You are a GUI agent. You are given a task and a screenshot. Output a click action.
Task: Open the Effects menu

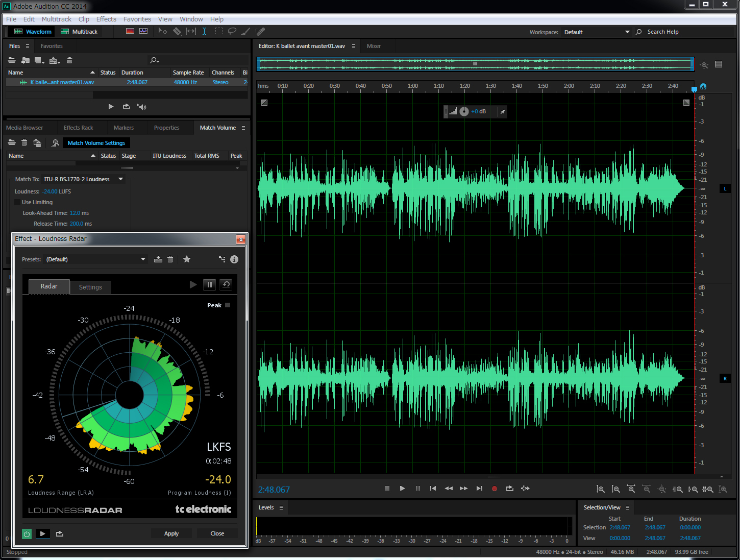(x=106, y=19)
